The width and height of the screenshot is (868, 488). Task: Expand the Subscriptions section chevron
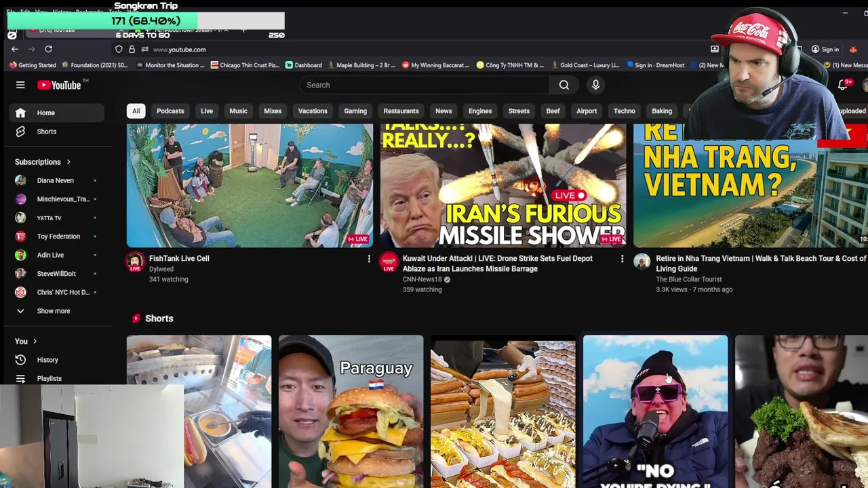click(x=68, y=162)
